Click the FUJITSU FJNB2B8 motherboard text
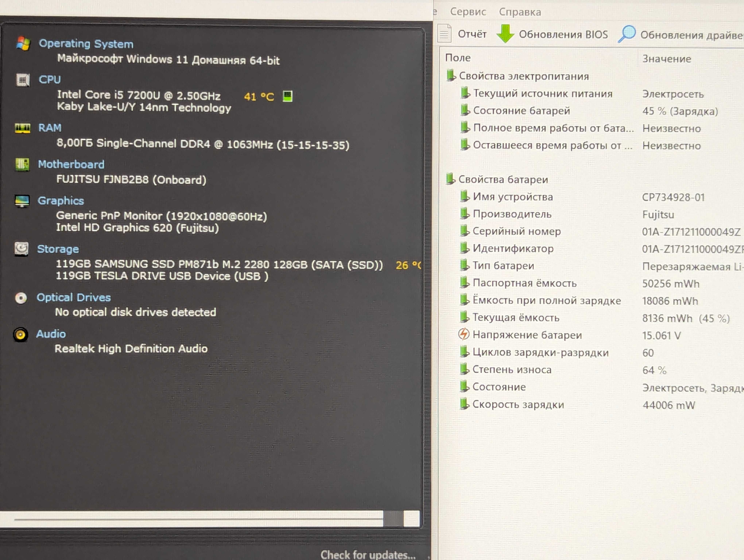This screenshot has height=560, width=744. pyautogui.click(x=131, y=180)
